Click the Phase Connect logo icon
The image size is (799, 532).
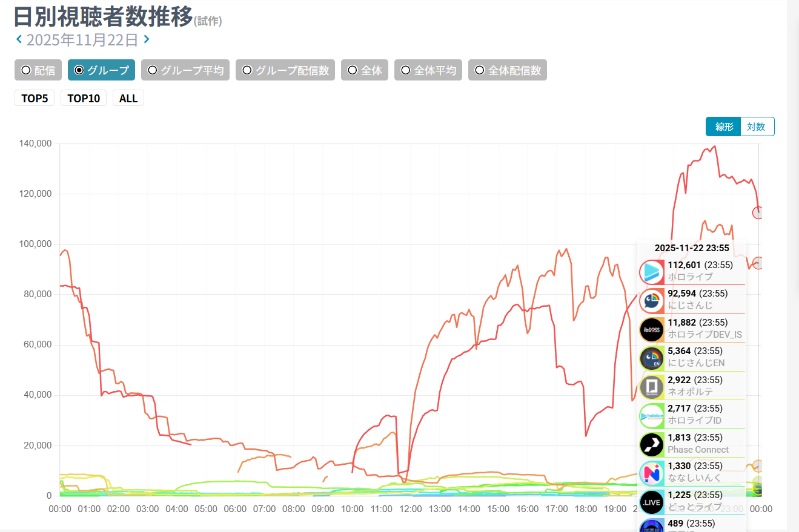[652, 444]
